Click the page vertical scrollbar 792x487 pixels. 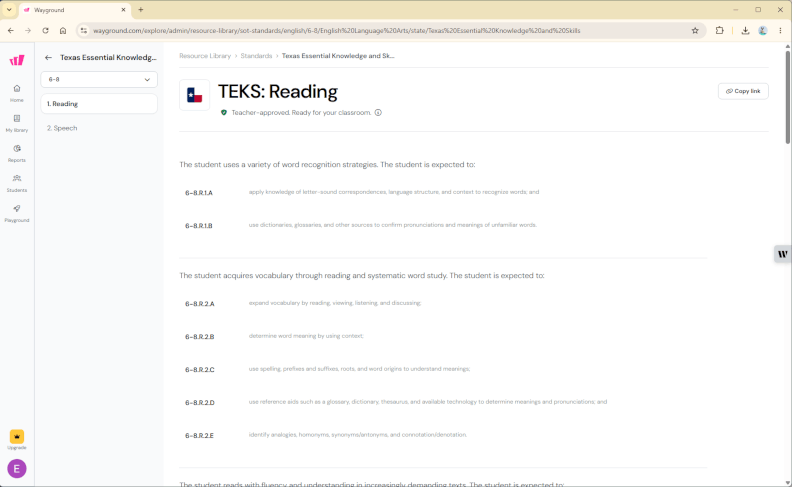tap(787, 96)
